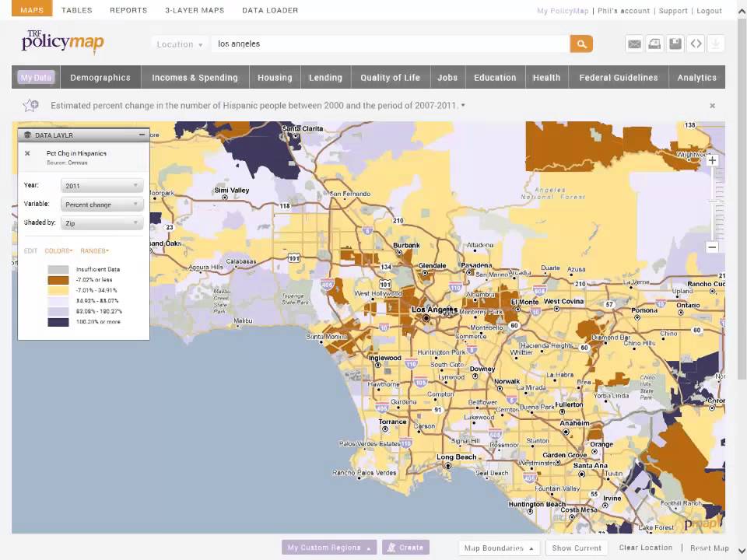Open the Health menu

click(546, 77)
